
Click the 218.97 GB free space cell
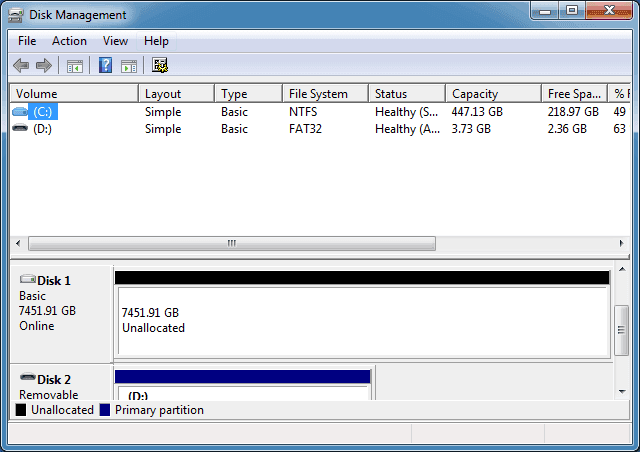coord(573,111)
